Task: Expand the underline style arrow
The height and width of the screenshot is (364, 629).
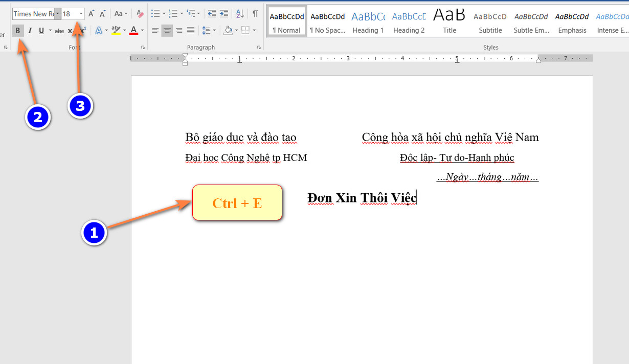Action: point(50,31)
